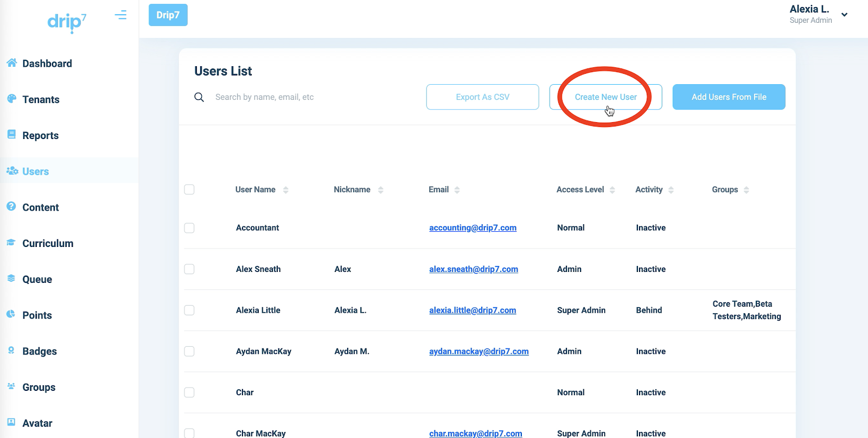Screen dimensions: 868x438
Task: Click the drip7 logo
Action: (67, 22)
